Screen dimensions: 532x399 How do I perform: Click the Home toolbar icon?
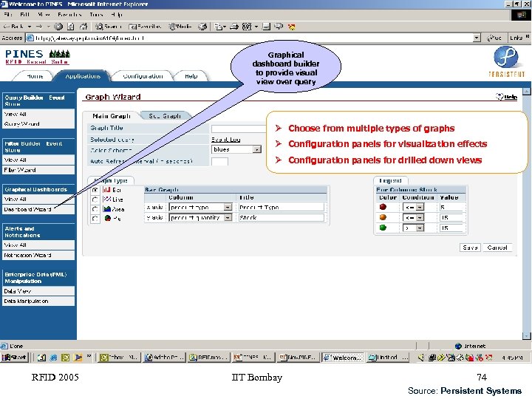tap(83, 27)
